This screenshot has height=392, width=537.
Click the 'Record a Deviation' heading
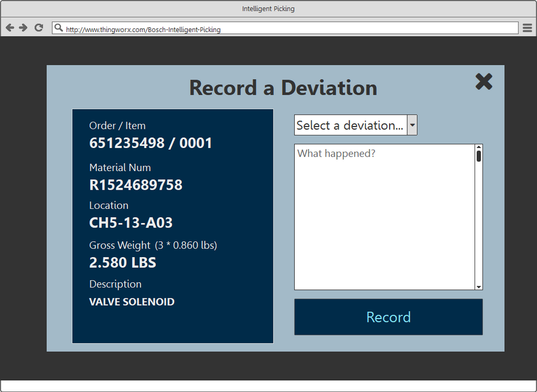coord(283,88)
